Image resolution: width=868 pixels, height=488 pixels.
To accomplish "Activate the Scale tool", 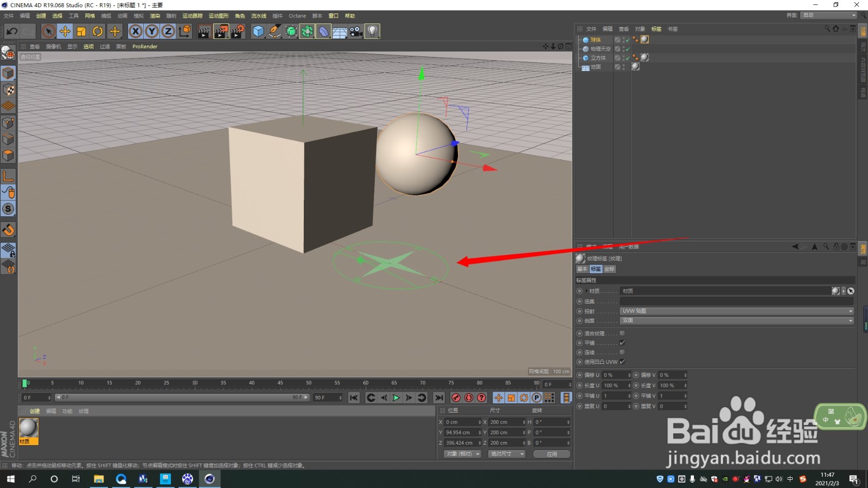I will pyautogui.click(x=81, y=31).
